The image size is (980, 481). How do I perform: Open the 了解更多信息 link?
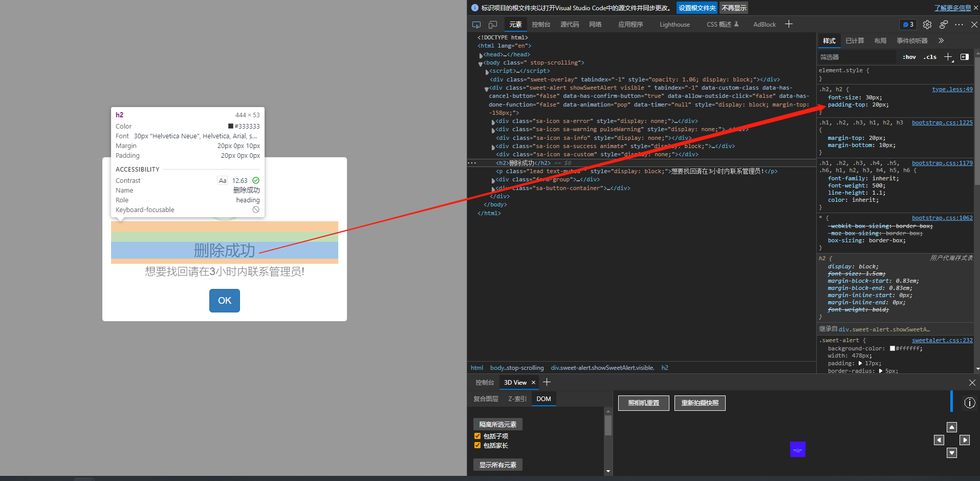click(952, 8)
